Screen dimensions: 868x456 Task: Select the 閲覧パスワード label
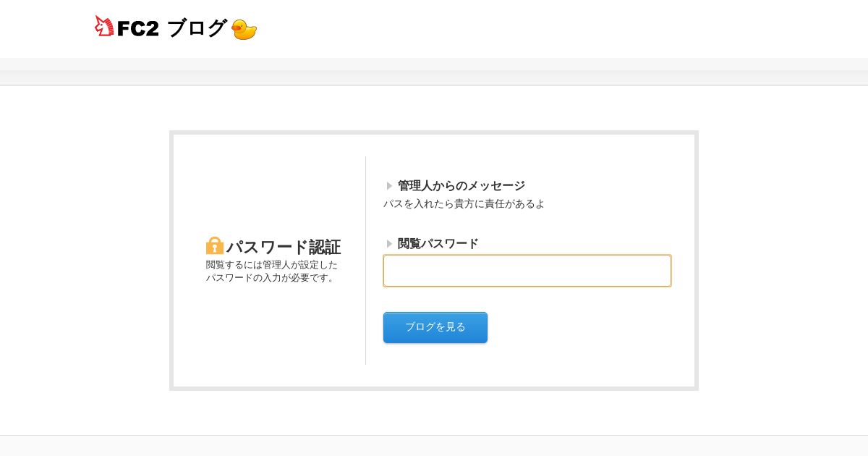point(438,244)
